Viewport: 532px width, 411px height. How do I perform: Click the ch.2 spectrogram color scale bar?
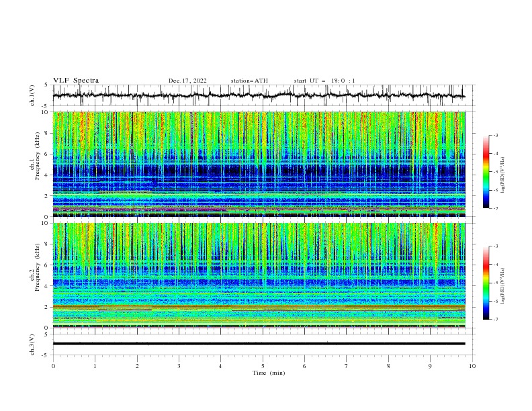[x=486, y=283]
